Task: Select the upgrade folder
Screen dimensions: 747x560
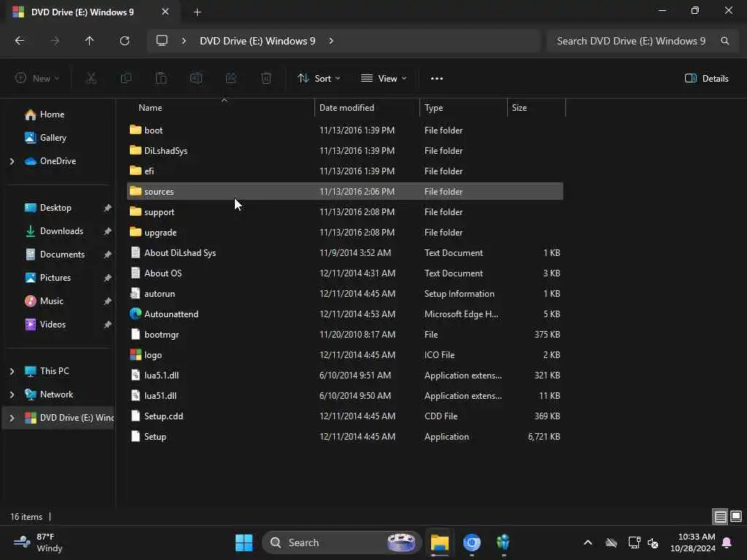Action: [x=345, y=233]
